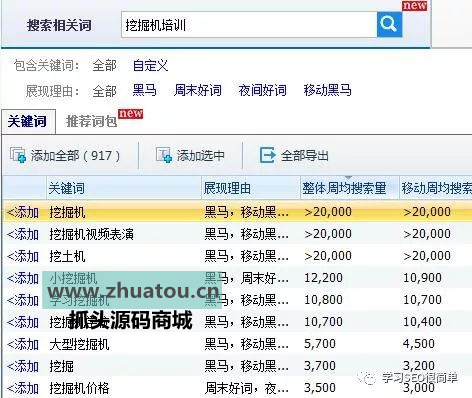472x398 pixels.
Task: Click the 10,900 mobile volume cell
Action: [422, 278]
